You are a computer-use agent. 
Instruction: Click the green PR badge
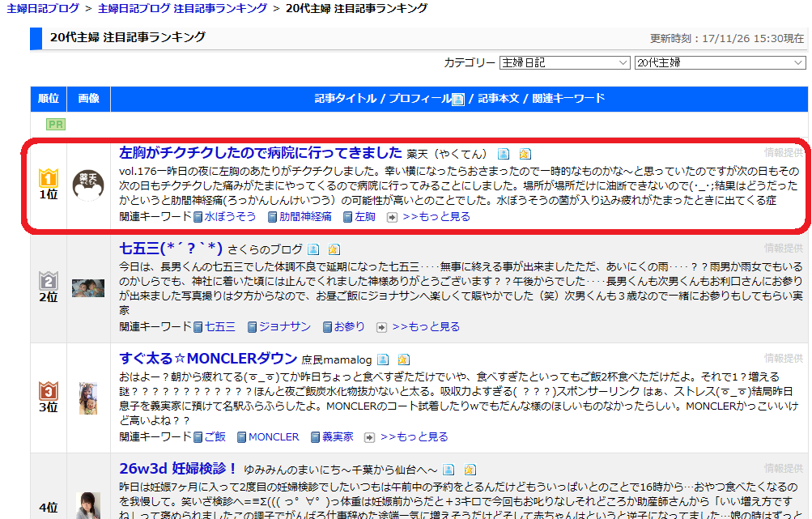[55, 125]
